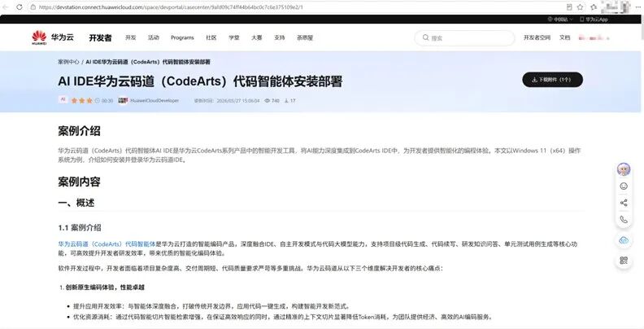Open HuaweiCloudDeveloper author avatar
644x329 pixels.
[123, 100]
